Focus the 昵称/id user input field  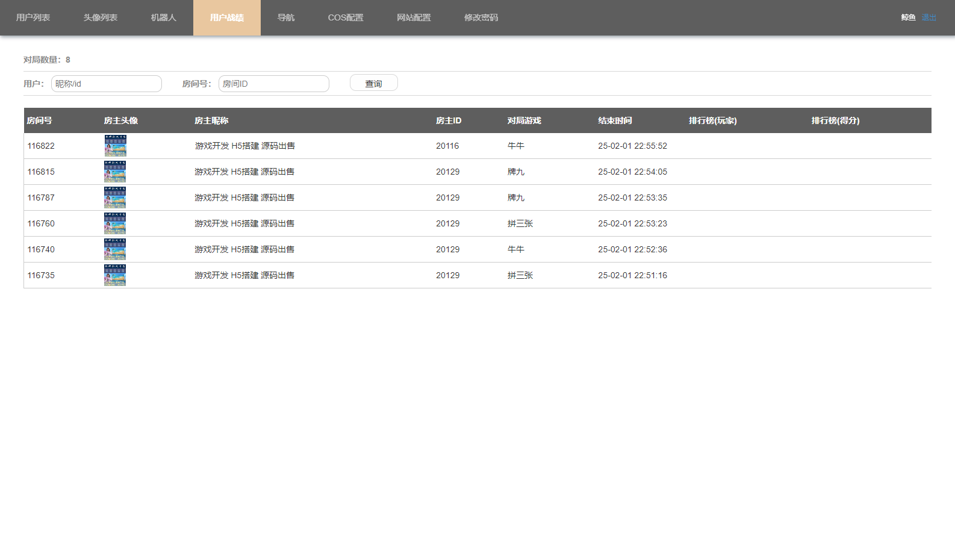107,84
